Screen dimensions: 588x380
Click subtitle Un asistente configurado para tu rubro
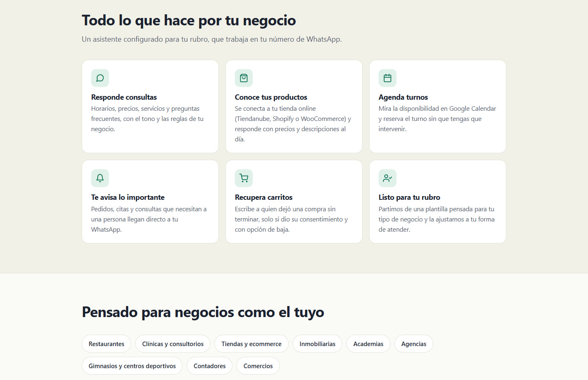(x=212, y=39)
